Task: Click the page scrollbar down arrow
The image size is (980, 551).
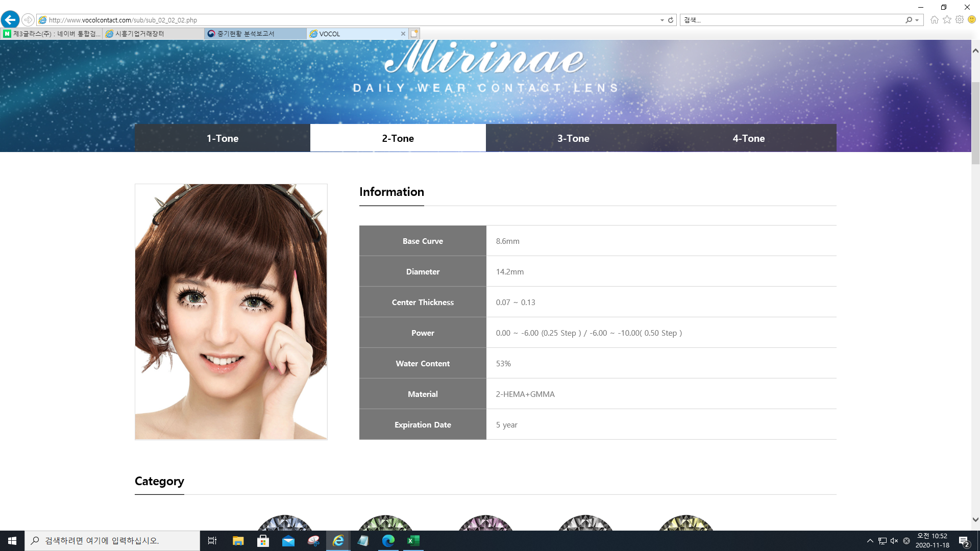Action: [975, 520]
